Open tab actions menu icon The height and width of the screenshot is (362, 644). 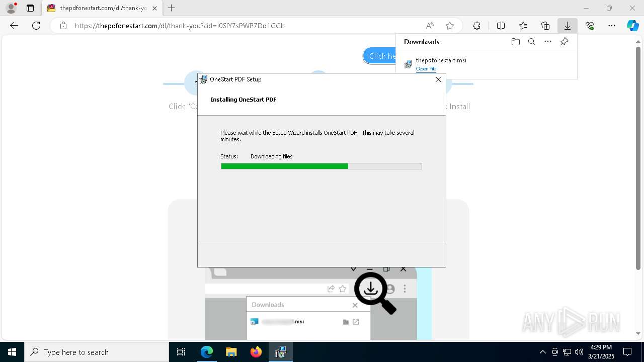30,8
